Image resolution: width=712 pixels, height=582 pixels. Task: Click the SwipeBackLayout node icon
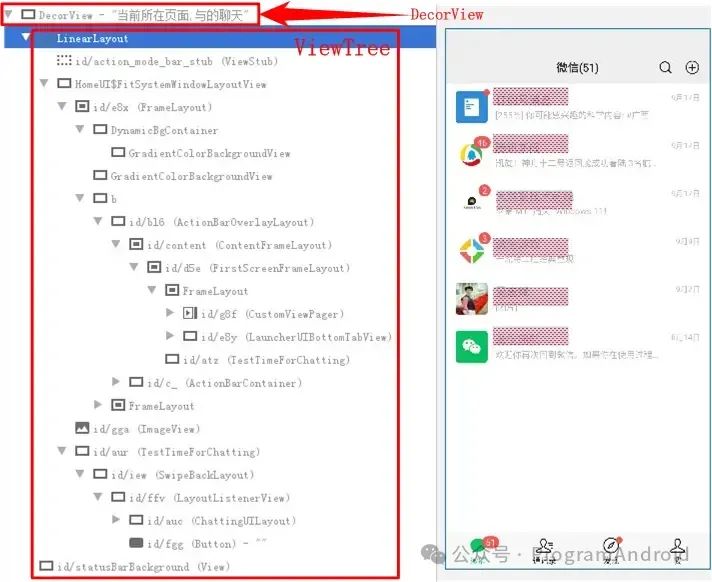(x=100, y=473)
